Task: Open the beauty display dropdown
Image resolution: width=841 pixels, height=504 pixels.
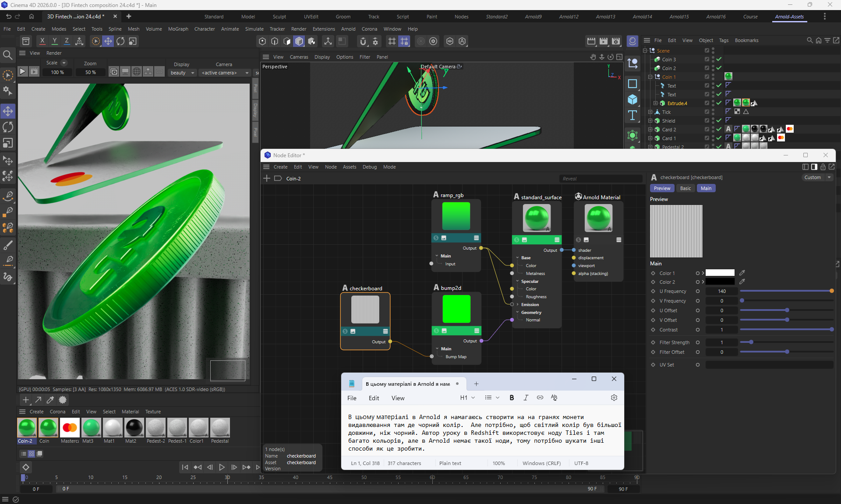Action: coord(182,73)
